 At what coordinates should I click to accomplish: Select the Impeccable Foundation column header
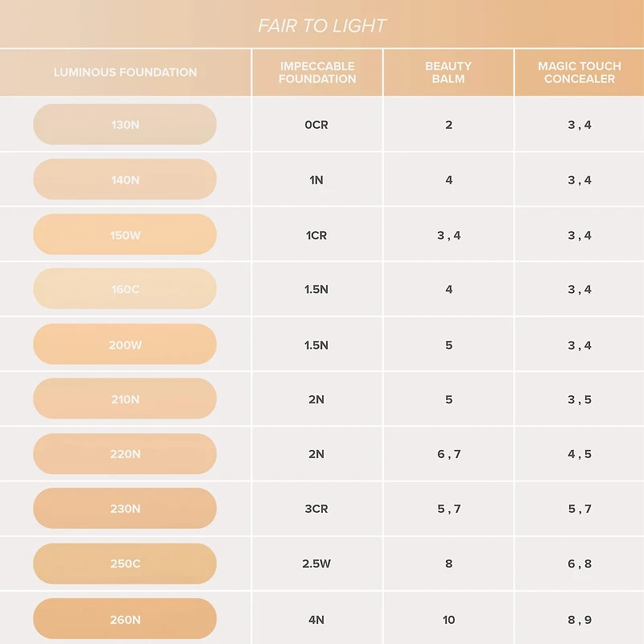(317, 72)
